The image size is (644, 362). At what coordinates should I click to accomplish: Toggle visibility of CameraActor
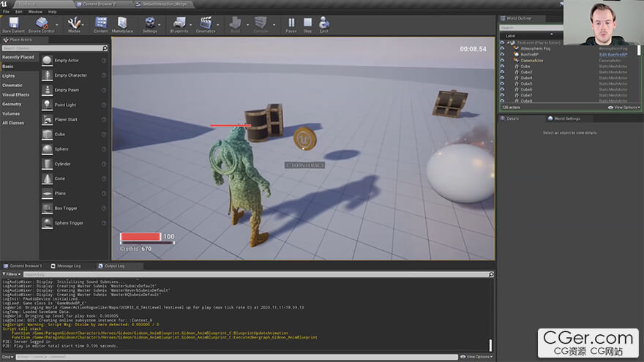point(502,60)
